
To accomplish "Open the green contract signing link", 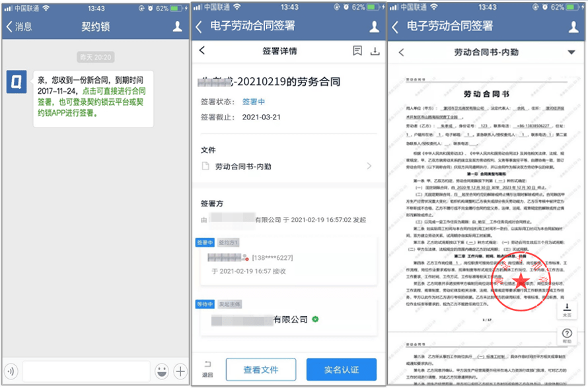I will pos(92,102).
